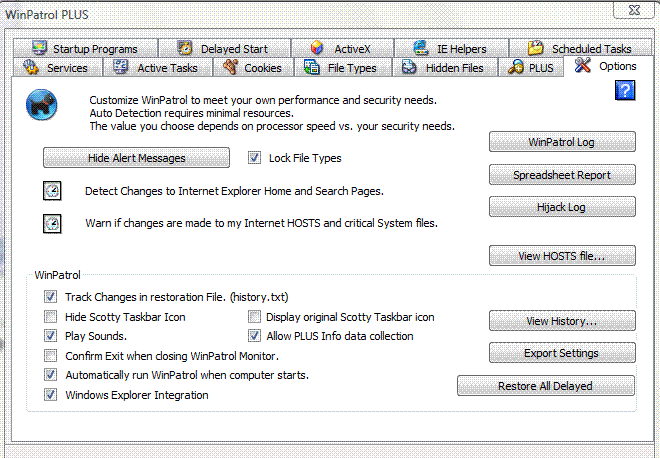This screenshot has height=458, width=660.
Task: Select the IE Helpers tab
Action: (x=451, y=48)
